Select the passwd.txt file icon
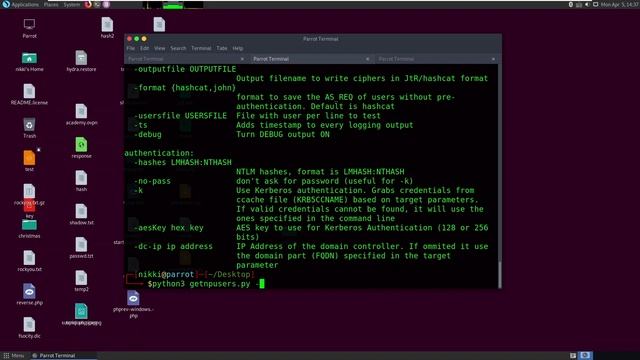The height and width of the screenshot is (360, 640). [x=81, y=245]
